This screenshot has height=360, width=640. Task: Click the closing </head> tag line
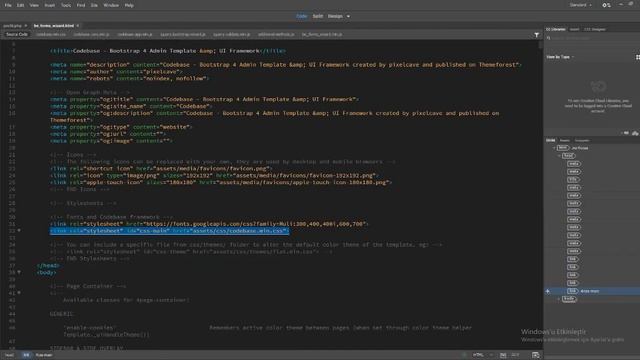pyautogui.click(x=48, y=266)
